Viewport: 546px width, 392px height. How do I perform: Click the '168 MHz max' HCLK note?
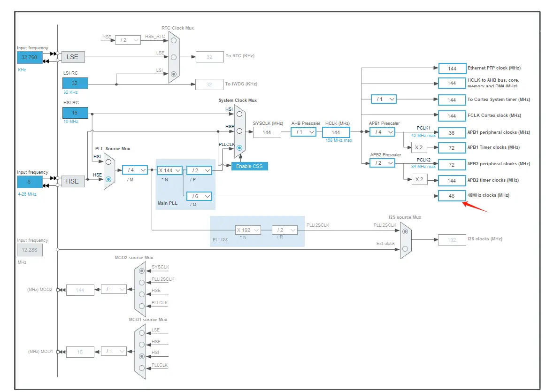[x=339, y=140]
